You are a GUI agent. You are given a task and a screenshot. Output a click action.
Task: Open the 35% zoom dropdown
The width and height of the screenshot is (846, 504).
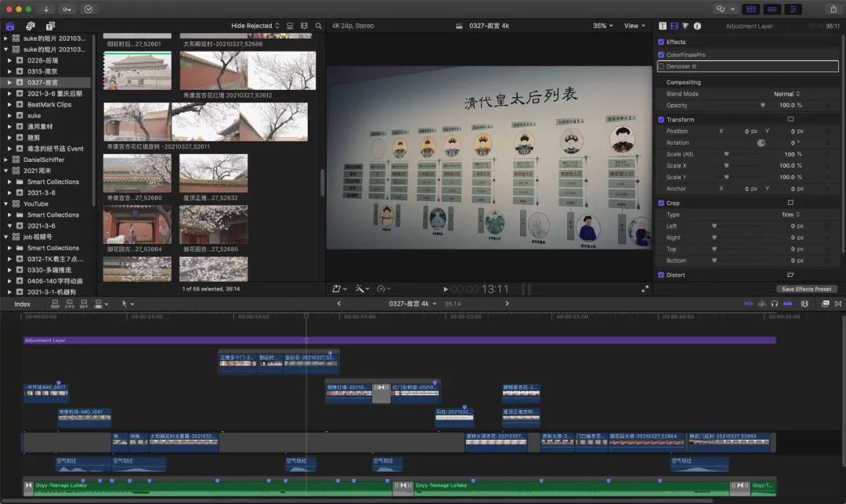(602, 26)
